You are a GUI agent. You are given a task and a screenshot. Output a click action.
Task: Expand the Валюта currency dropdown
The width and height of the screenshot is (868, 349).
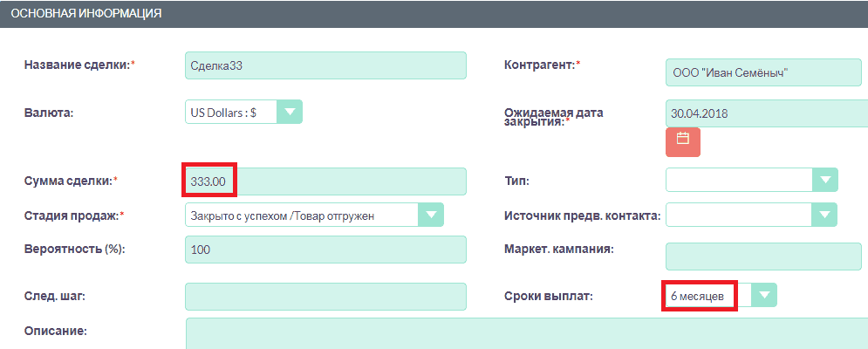click(289, 113)
